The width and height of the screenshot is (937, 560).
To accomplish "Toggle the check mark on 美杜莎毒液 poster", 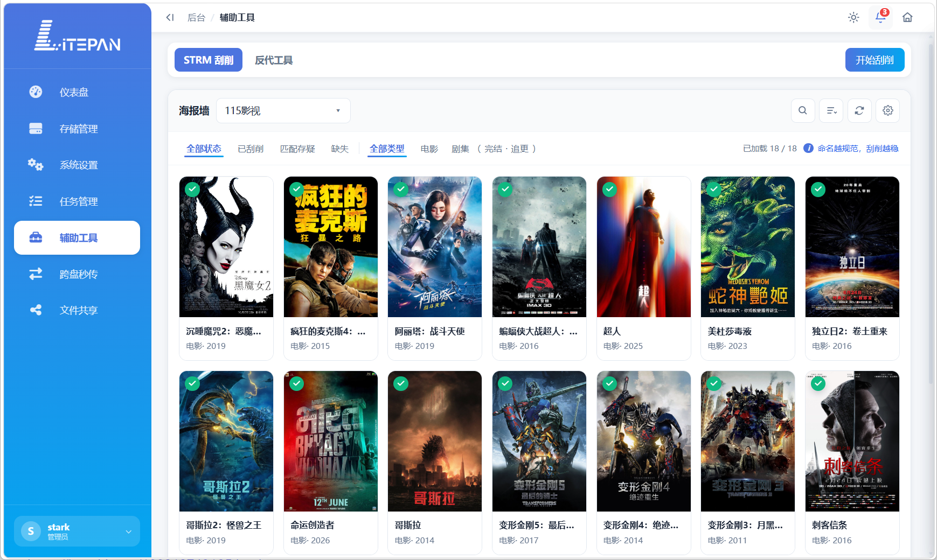I will (x=714, y=190).
